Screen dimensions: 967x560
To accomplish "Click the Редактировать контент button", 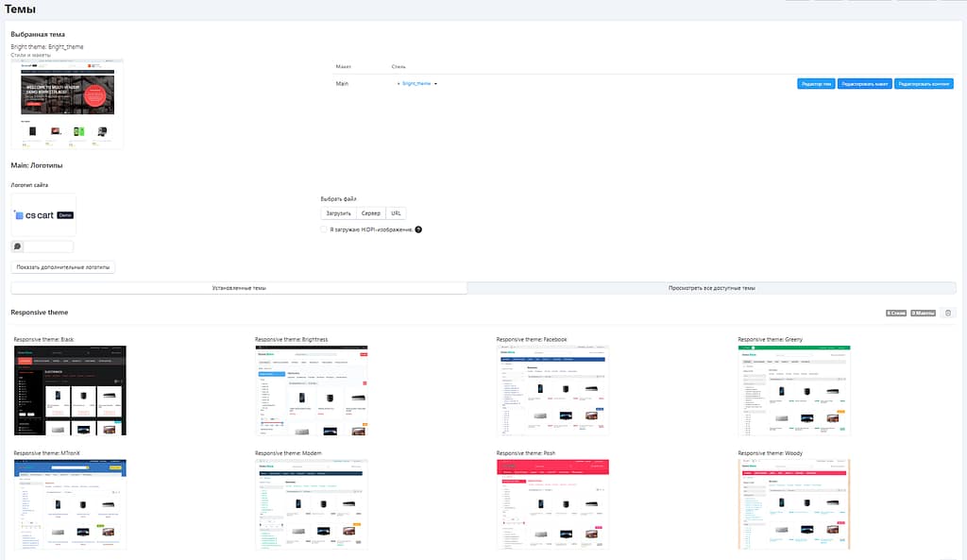I will pos(925,84).
